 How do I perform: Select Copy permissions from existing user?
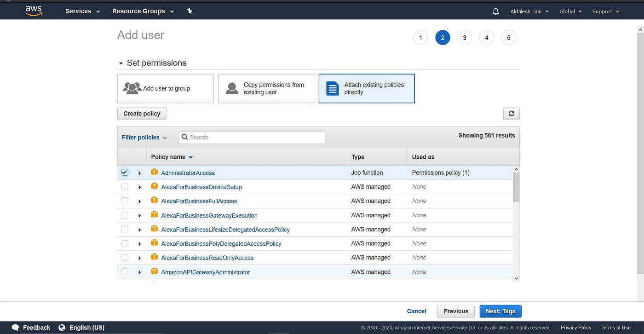coord(266,88)
